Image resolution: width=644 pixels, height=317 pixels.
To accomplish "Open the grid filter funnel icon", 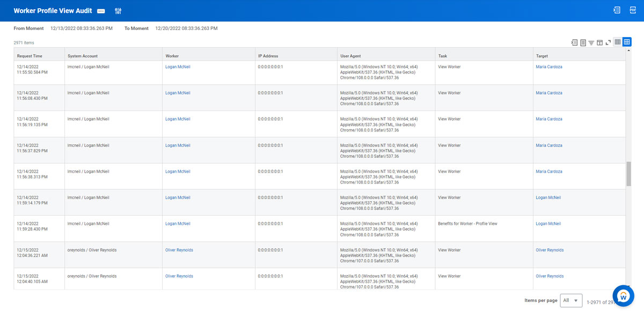I will (591, 42).
